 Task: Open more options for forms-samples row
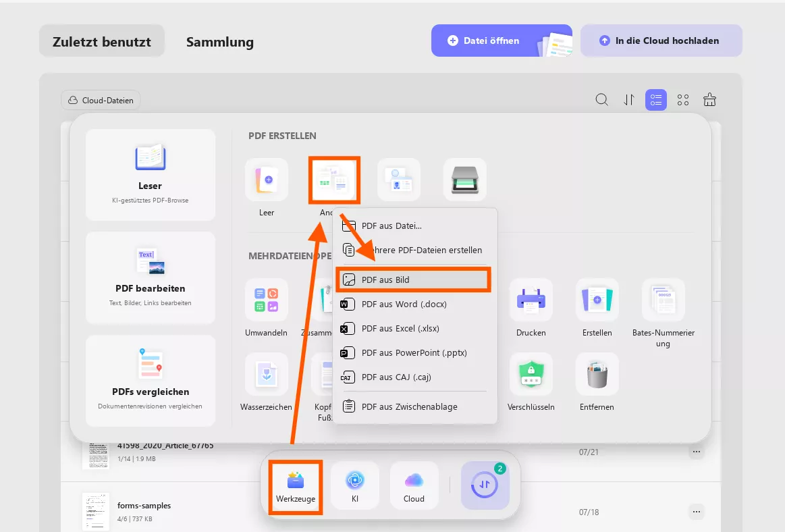point(697,512)
